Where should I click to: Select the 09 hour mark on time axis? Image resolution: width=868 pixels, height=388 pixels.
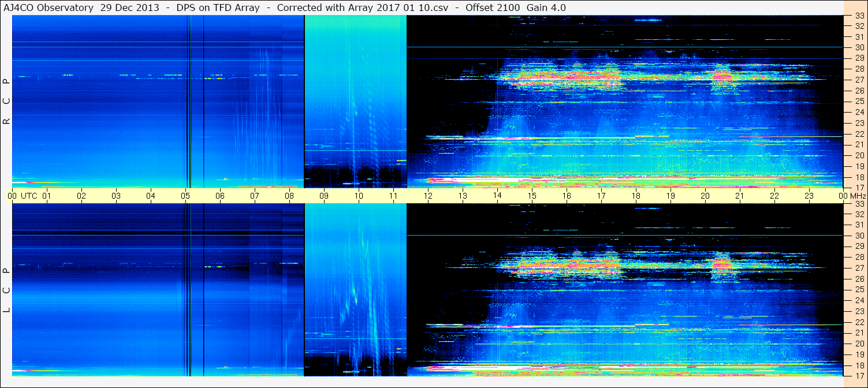pyautogui.click(x=324, y=196)
